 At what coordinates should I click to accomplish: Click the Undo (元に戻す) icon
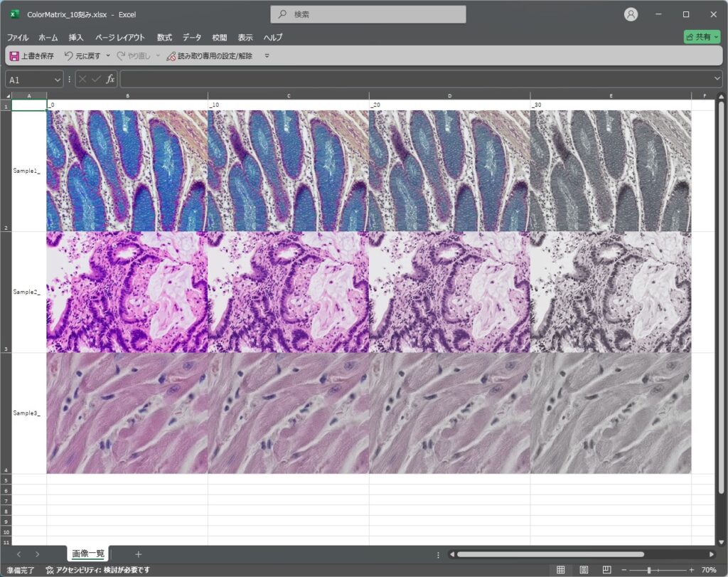[69, 55]
